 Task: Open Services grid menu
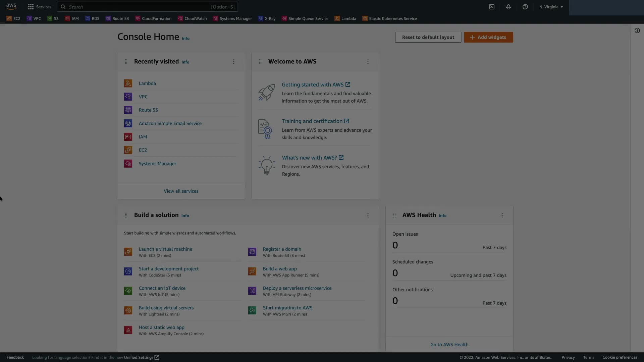point(40,7)
